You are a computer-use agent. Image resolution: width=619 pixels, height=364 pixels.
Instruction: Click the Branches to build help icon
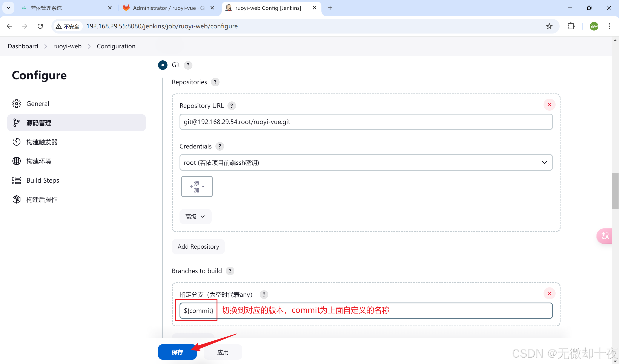[x=230, y=271]
